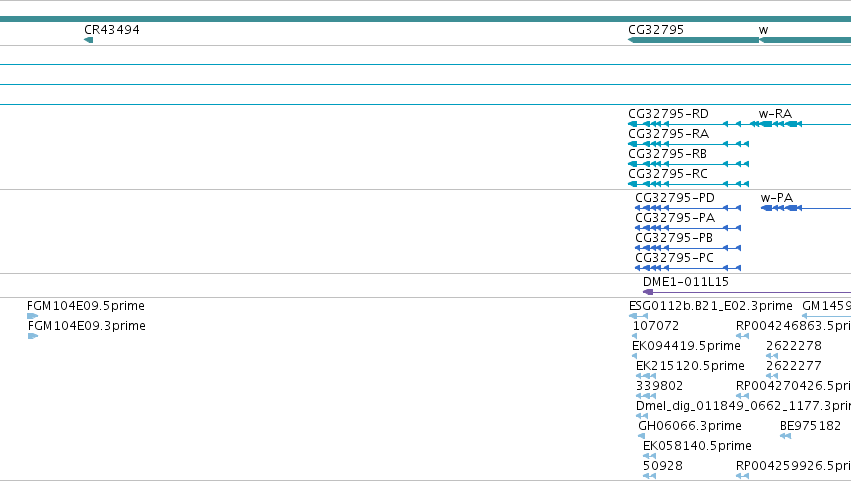Screen dimensions: 851x481
Task: Select the CG32795-PA CDS glyph
Action: click(688, 228)
